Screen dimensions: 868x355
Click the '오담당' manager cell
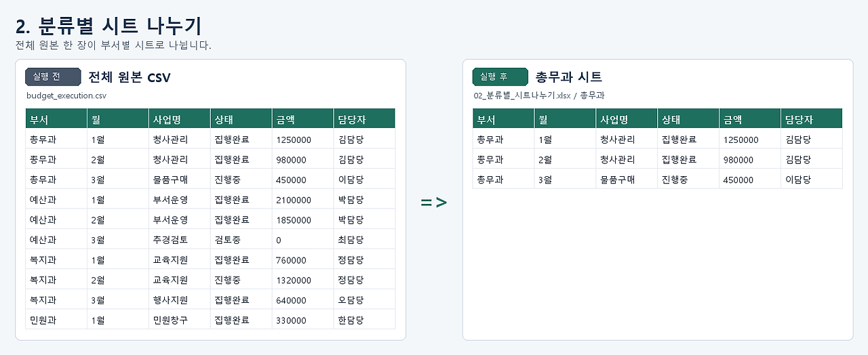tap(365, 299)
